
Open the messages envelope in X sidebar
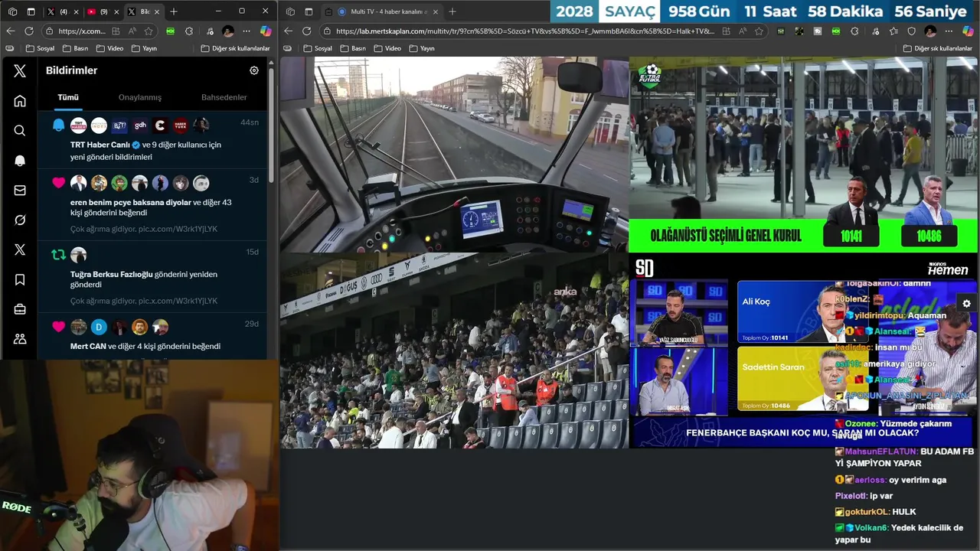point(20,190)
